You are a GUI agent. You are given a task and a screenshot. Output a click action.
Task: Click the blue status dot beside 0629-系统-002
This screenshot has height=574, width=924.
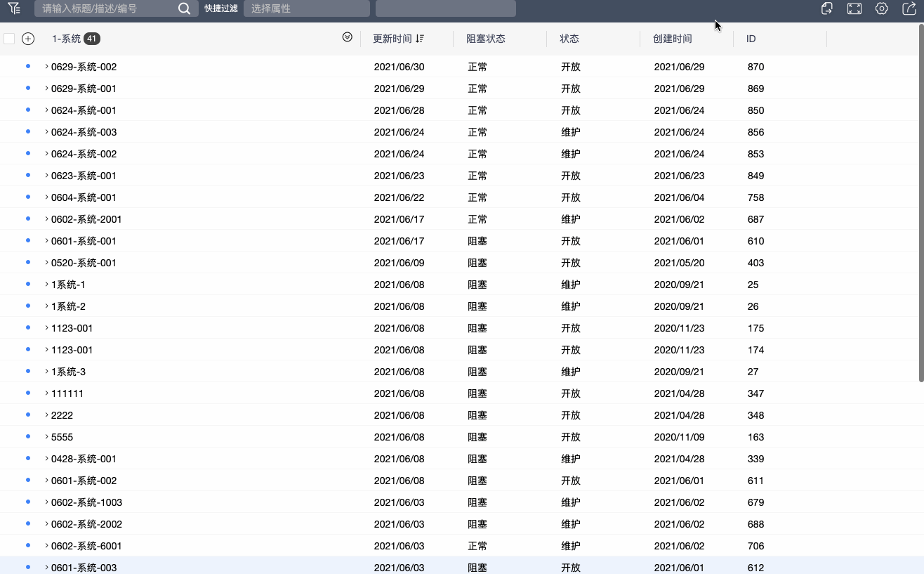pos(27,67)
